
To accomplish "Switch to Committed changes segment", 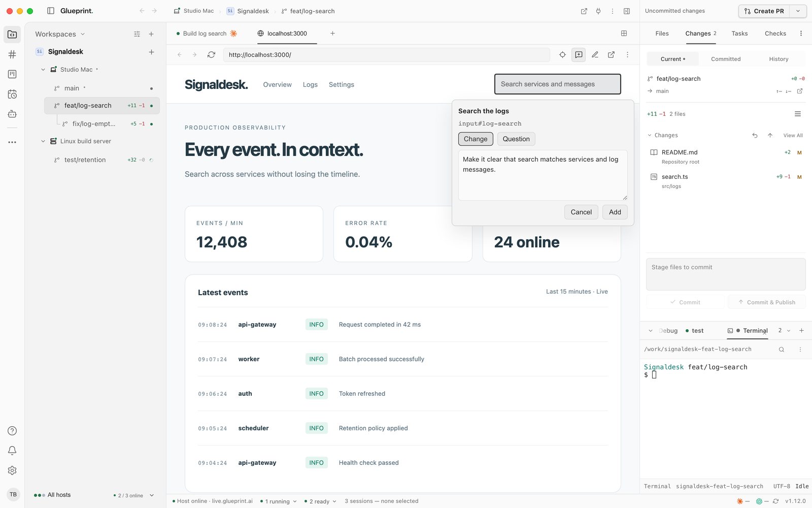I will click(726, 59).
